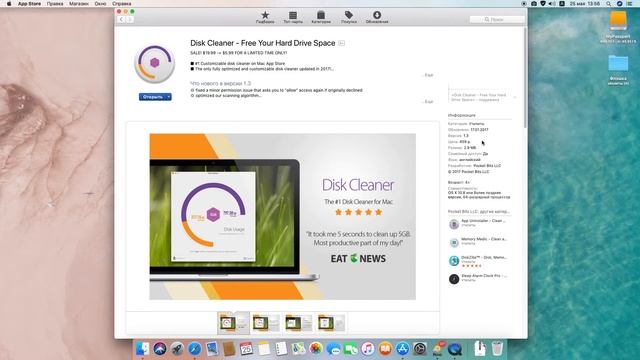Select the MyPassport drive on the desktop

coord(618,21)
